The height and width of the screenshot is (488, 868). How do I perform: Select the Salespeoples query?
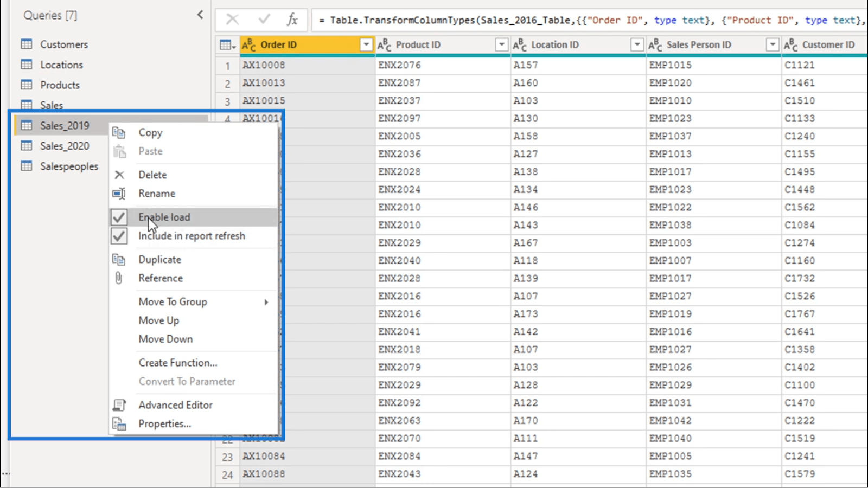[x=69, y=166]
